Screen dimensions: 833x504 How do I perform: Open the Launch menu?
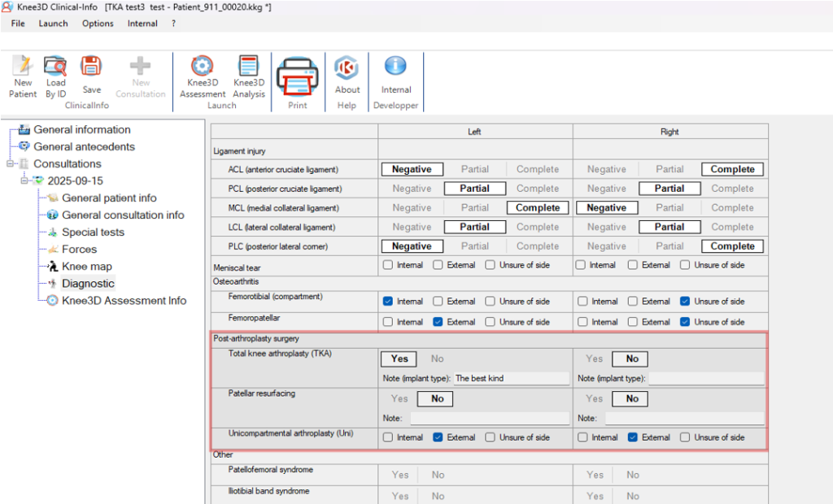click(x=53, y=24)
